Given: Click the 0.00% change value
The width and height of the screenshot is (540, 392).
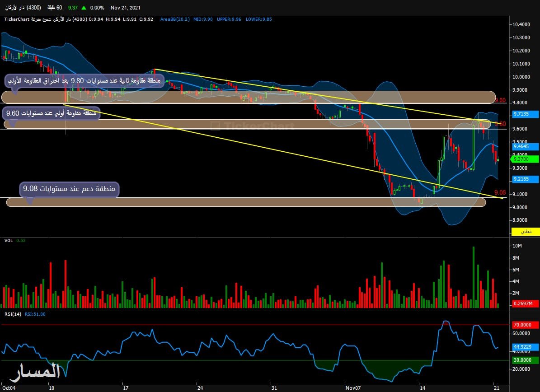Looking at the screenshot, I should 97,8.
